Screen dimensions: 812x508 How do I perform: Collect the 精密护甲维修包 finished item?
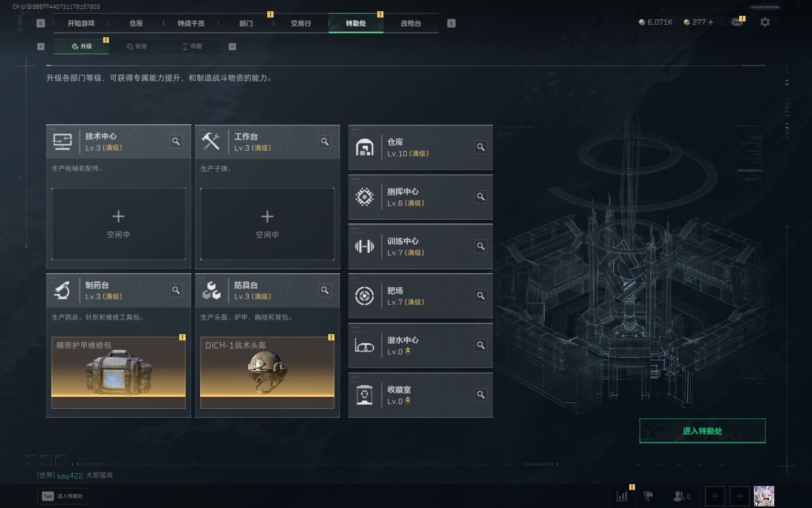click(118, 373)
